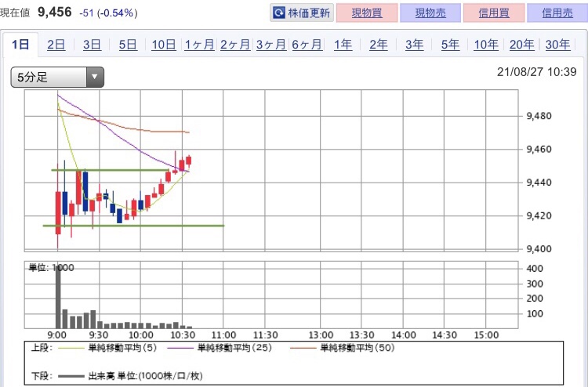Click the tallest volume bar at 9:00
This screenshot has height=387, width=588.
point(58,296)
